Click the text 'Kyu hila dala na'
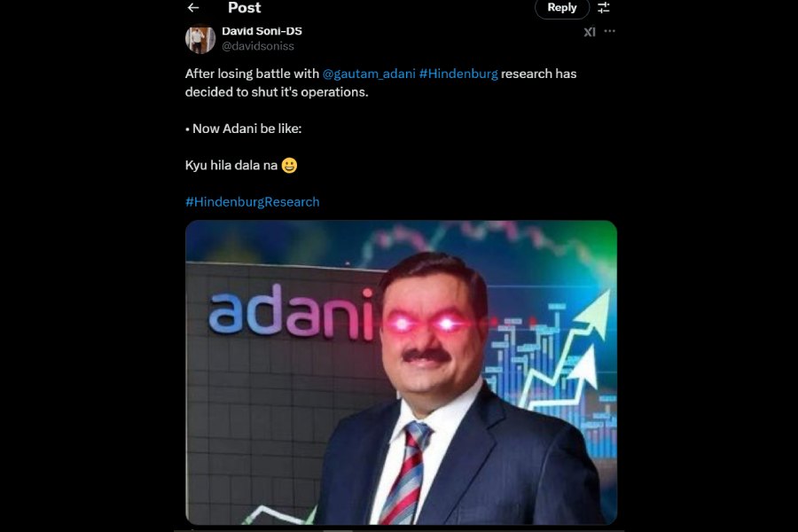Viewport: 798px width, 532px height. (x=231, y=166)
